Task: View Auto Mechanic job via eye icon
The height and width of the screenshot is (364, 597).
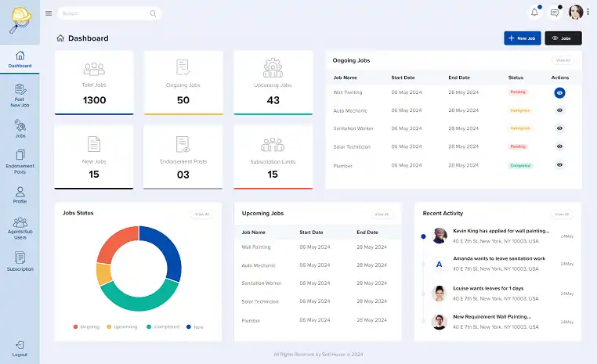Action: coord(559,110)
